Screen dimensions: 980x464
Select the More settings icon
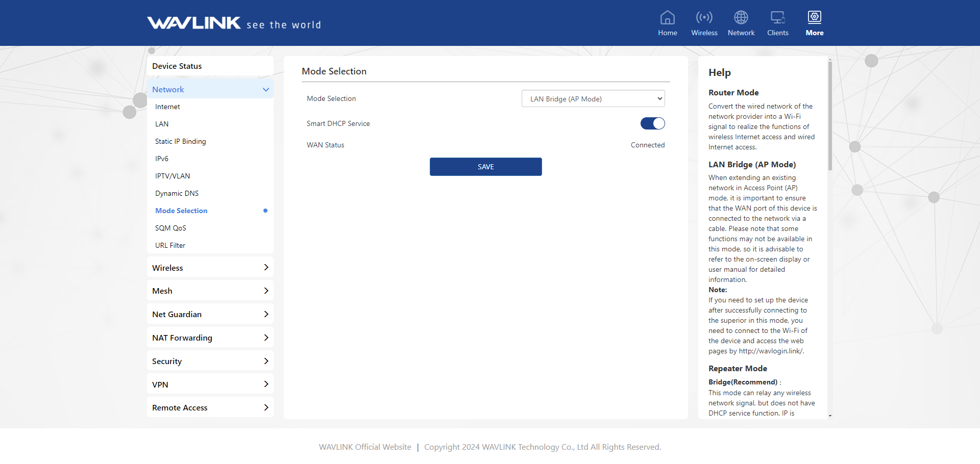coord(814,18)
